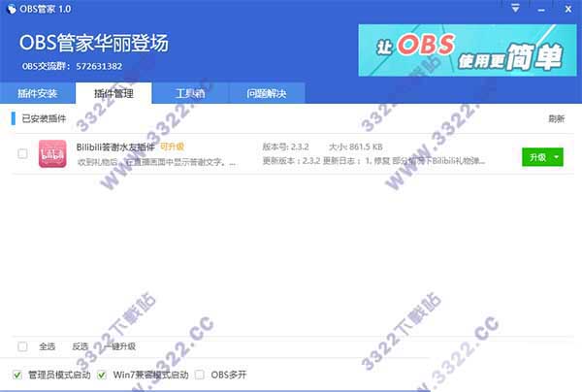Viewport: 582px width, 392px height.
Task: Click the 更新版本 update log text
Action: click(373, 161)
